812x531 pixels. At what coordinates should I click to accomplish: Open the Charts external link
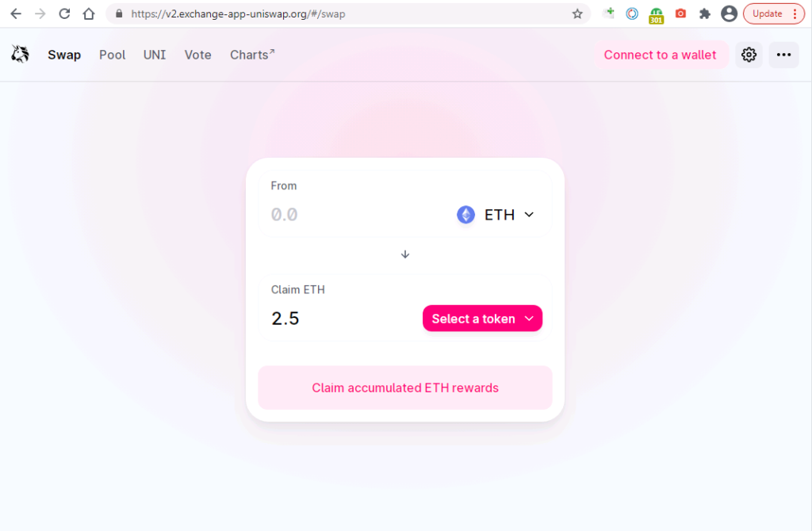point(252,55)
